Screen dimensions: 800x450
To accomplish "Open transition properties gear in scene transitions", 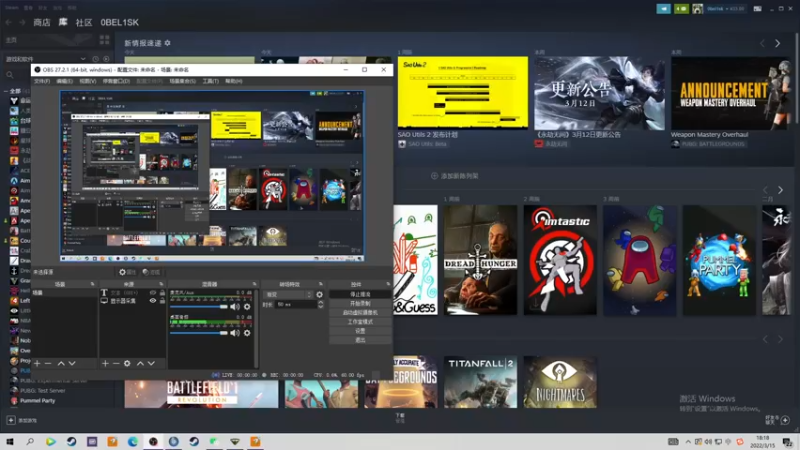I will tap(319, 294).
